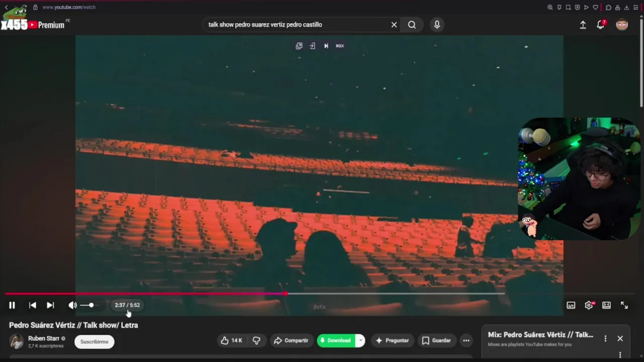This screenshot has width=644, height=362.
Task: Open browser snapshot capture icon
Action: 568,7
